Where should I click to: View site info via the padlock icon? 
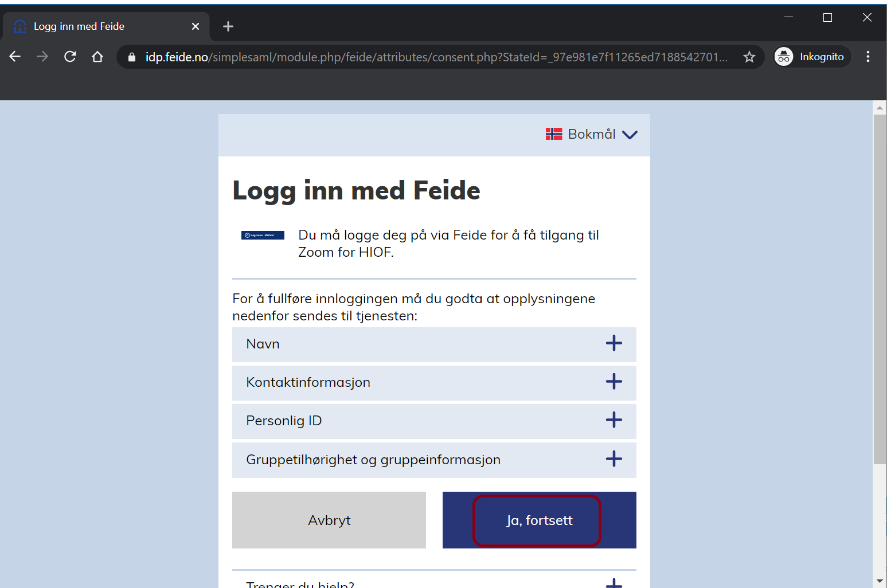click(x=132, y=57)
